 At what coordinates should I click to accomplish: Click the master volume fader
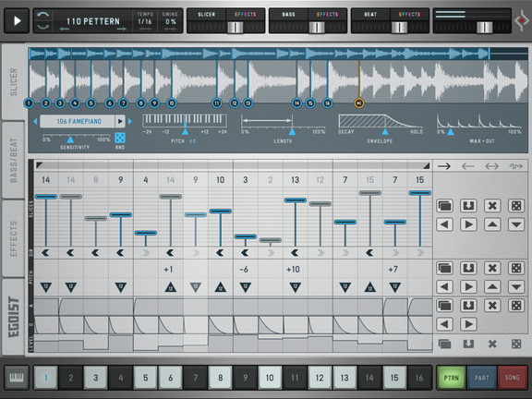point(484,27)
